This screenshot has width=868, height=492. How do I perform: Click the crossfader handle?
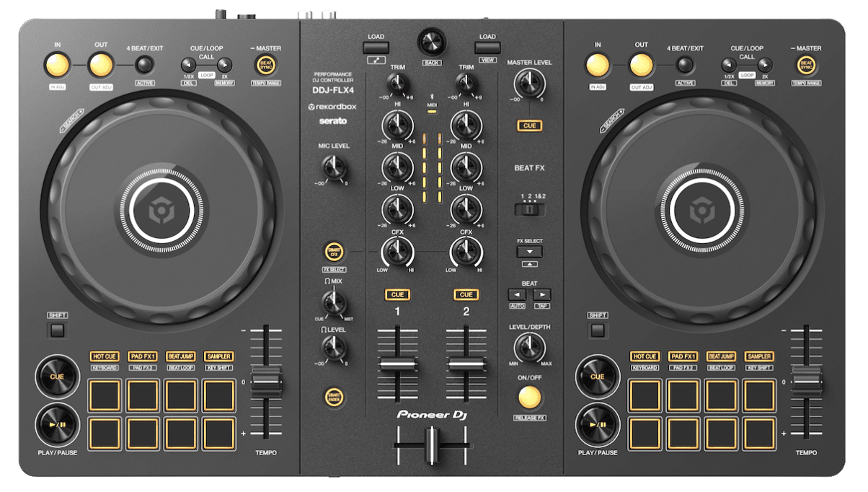pyautogui.click(x=432, y=444)
